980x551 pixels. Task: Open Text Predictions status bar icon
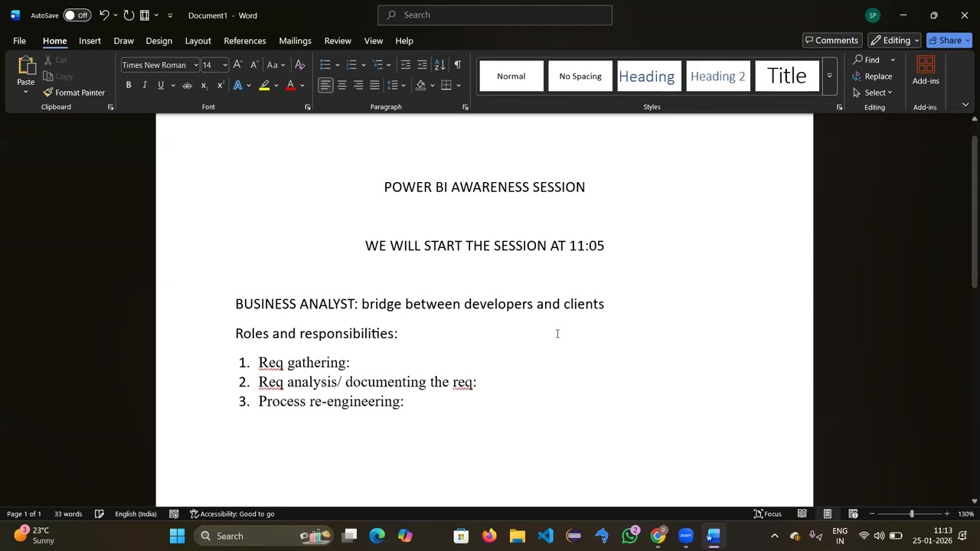(174, 514)
